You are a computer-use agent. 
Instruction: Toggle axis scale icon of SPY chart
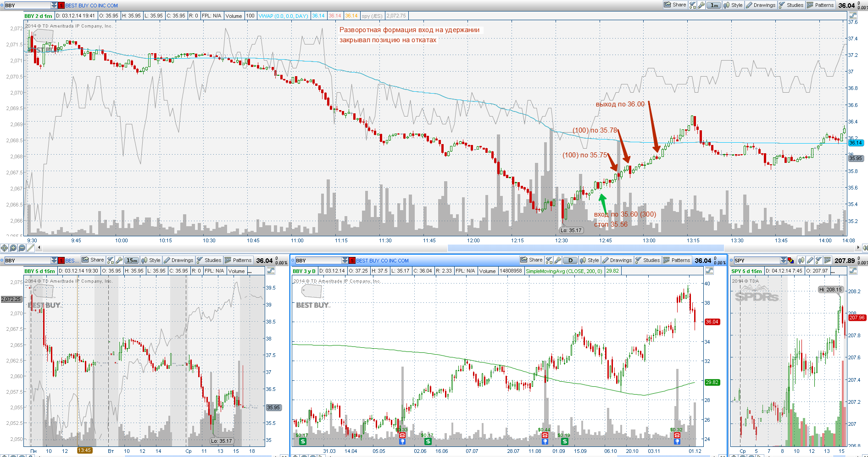pyautogui.click(x=853, y=271)
